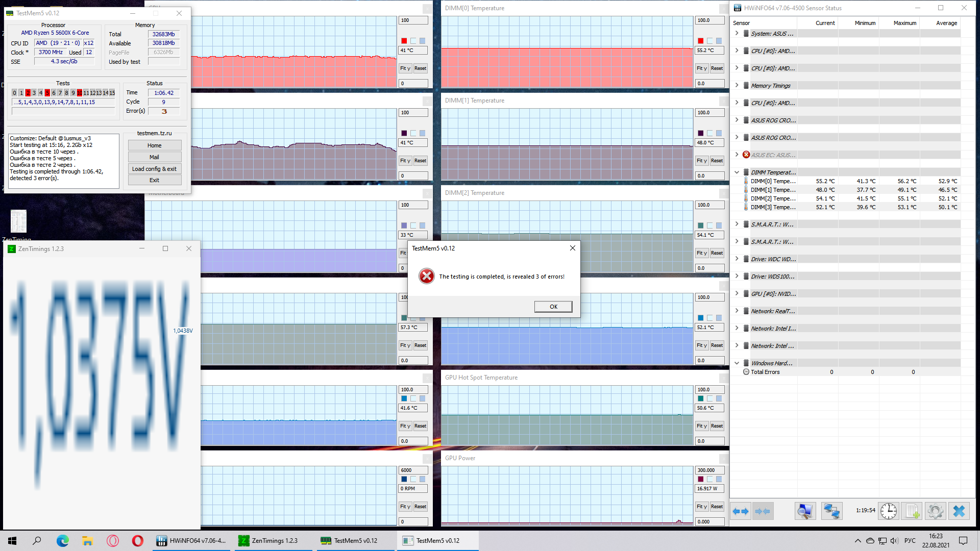The width and height of the screenshot is (980, 551).
Task: Click OK in the TestMem5 error dialog
Action: pyautogui.click(x=553, y=307)
